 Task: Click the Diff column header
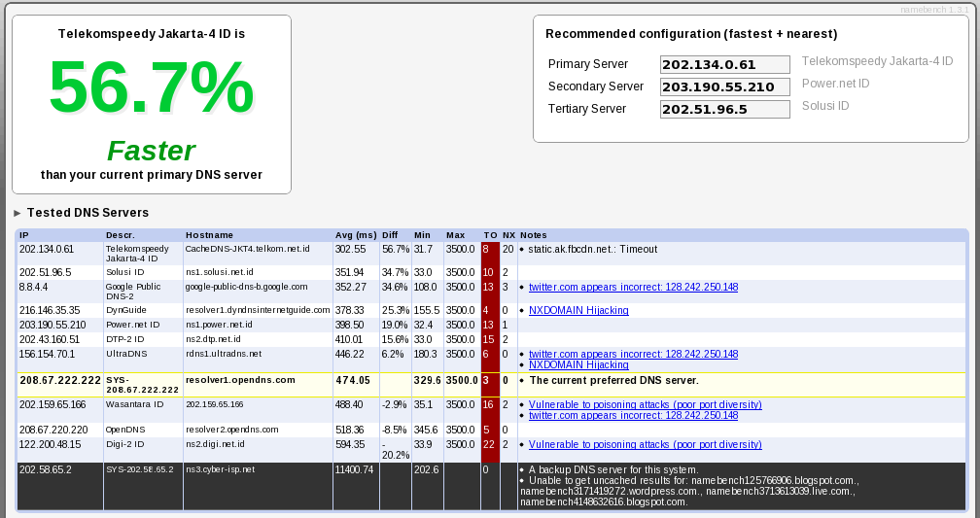[390, 235]
